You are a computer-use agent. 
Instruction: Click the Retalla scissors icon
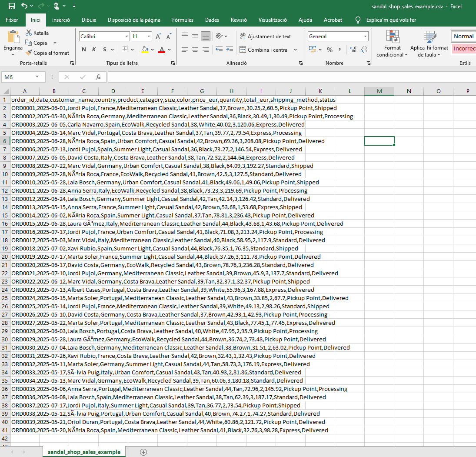point(29,33)
